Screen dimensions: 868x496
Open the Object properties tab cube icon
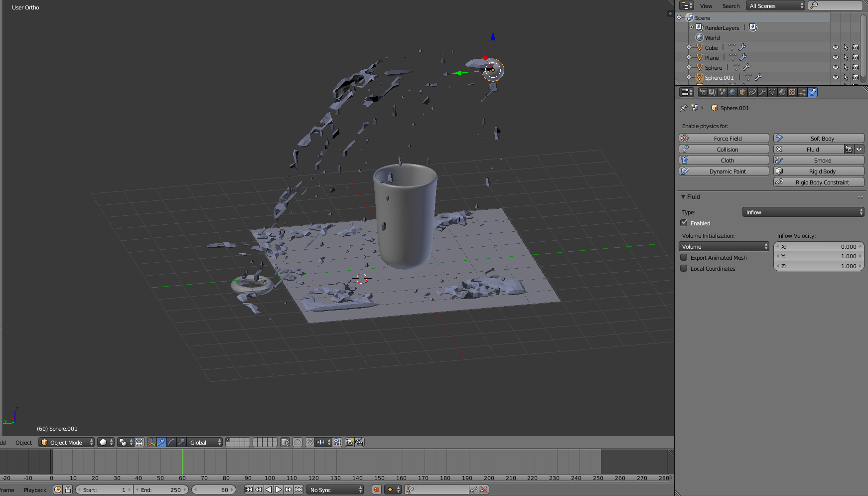(742, 92)
